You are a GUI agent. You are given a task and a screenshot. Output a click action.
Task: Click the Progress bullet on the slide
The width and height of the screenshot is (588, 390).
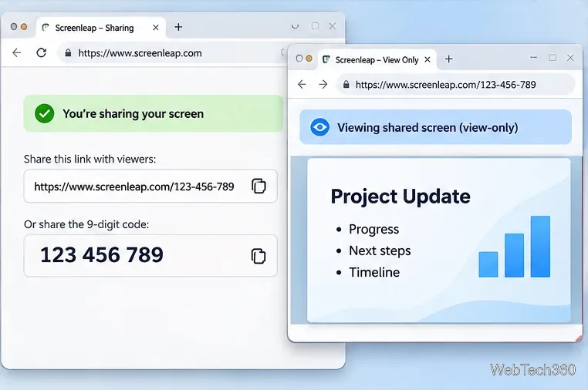(x=374, y=229)
